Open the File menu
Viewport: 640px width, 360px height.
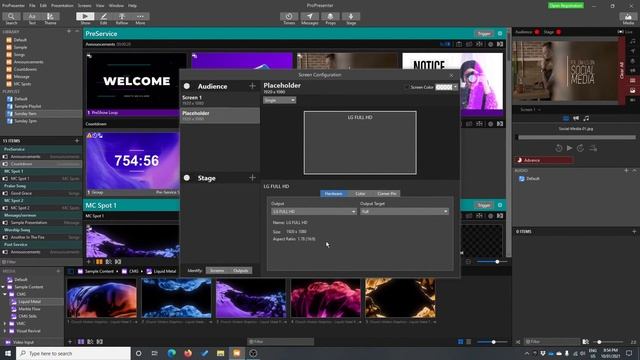[32, 6]
